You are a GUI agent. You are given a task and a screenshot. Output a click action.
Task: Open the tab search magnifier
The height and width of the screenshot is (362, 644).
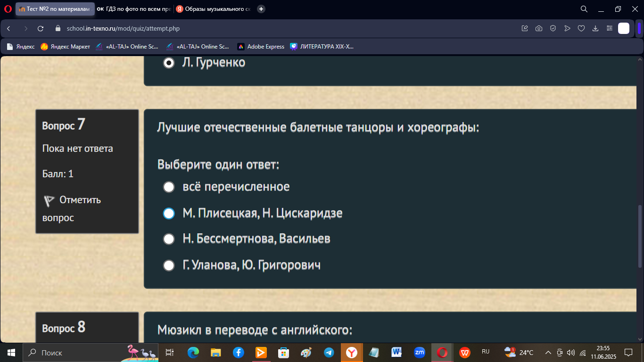click(584, 9)
